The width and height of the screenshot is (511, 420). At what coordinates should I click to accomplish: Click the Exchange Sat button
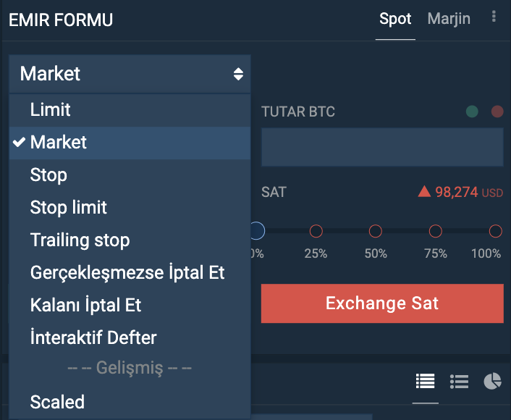click(x=382, y=303)
